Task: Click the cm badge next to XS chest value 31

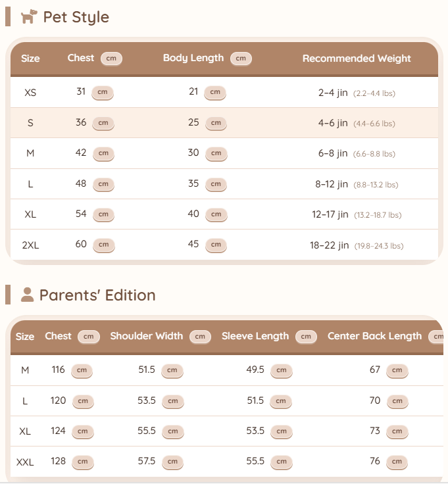Action: pos(103,92)
